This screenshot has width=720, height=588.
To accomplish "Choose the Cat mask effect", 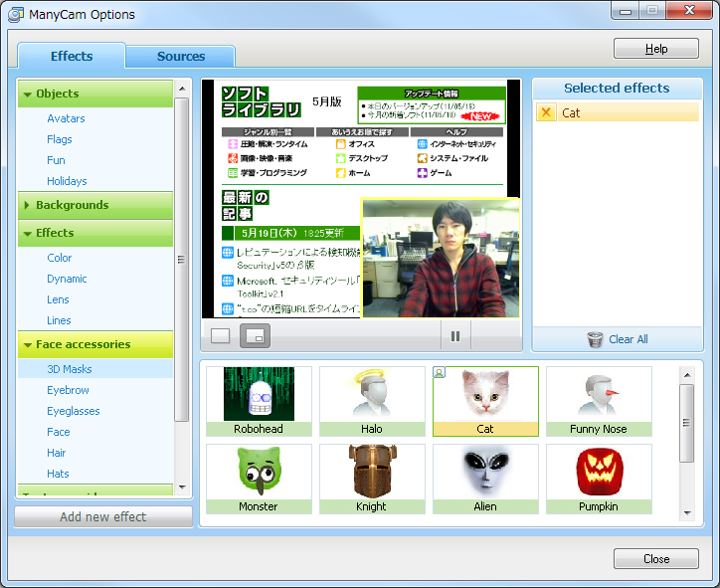I will coord(485,401).
